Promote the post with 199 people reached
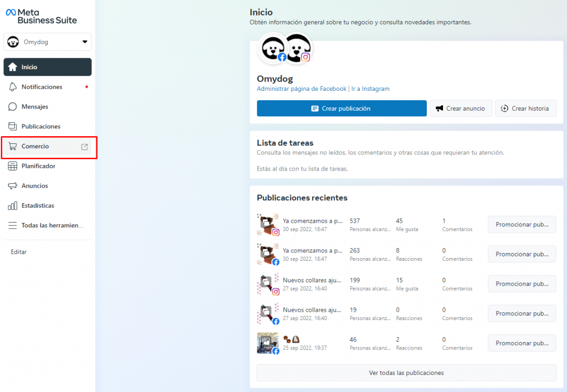The image size is (567, 392). (522, 284)
